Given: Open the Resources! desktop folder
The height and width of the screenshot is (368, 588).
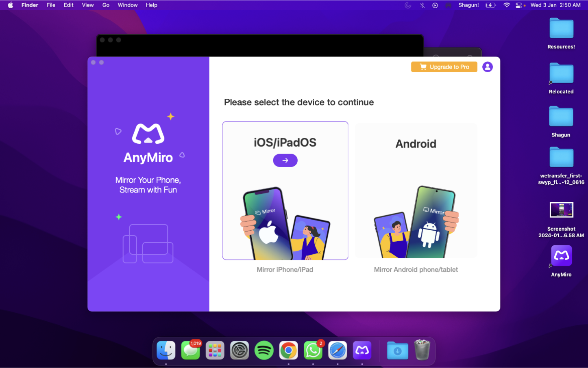Looking at the screenshot, I should coord(561,28).
